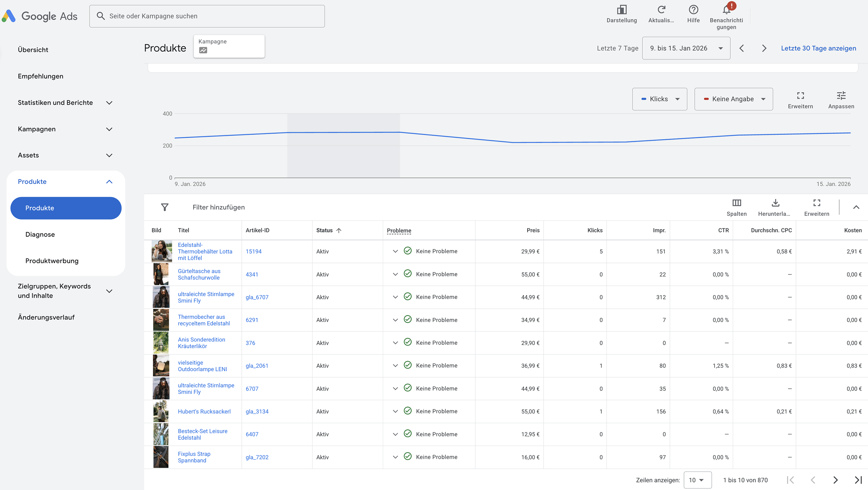Open the Klicks metric dropdown
Screen dimensions: 868x490
[x=659, y=99]
